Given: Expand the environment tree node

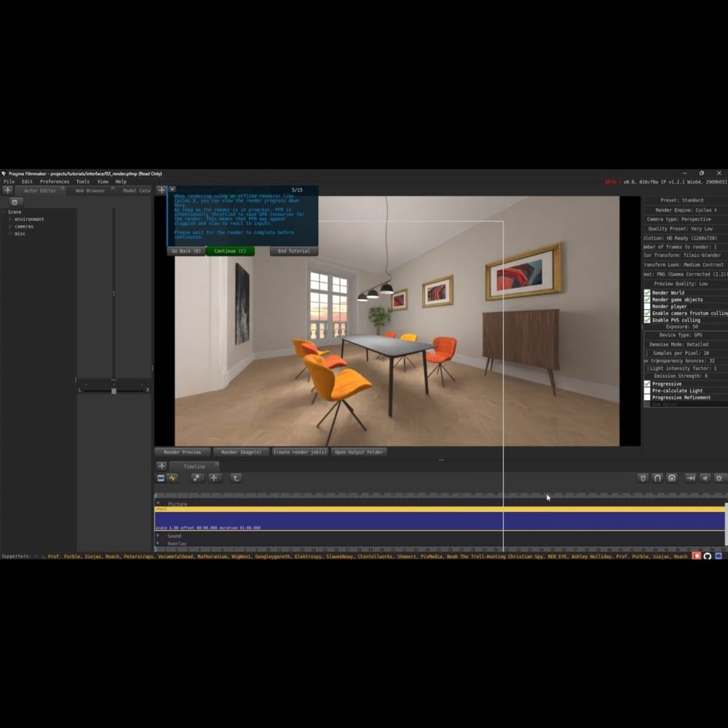Looking at the screenshot, I should pyautogui.click(x=10, y=219).
